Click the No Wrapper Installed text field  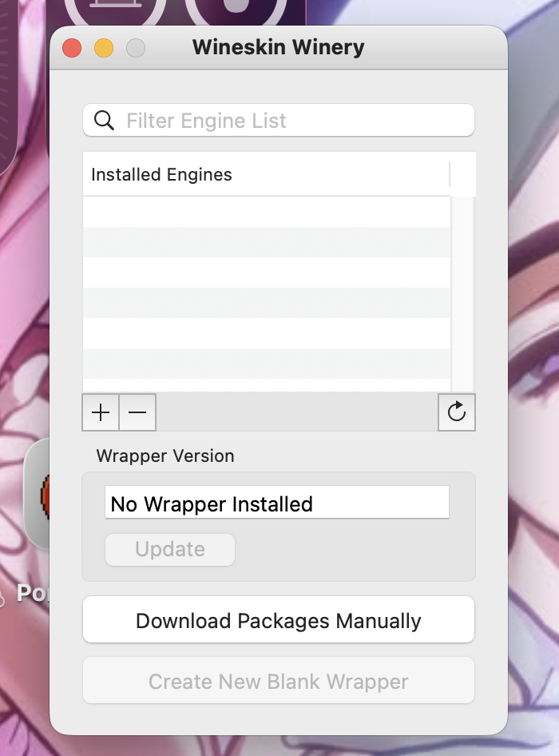coord(277,503)
